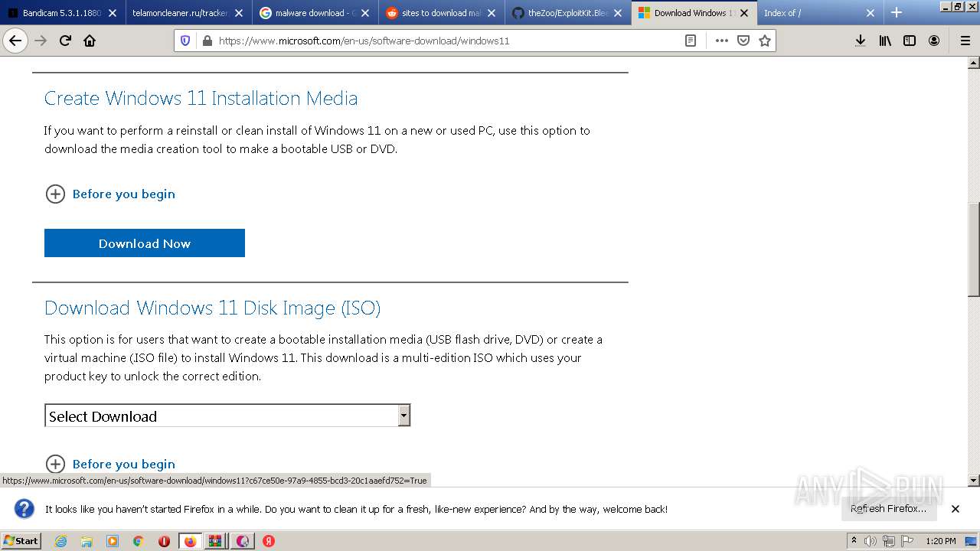980x551 pixels.
Task: Show the sidebar
Action: 910,41
